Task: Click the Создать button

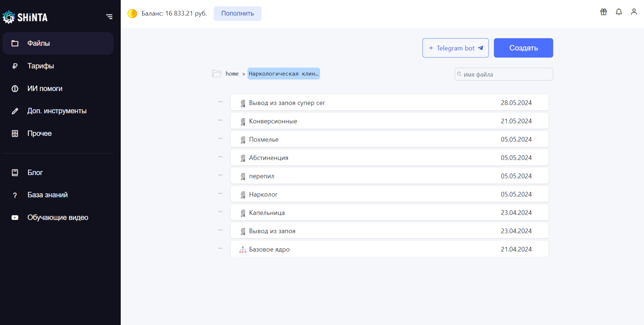Action: click(x=523, y=48)
